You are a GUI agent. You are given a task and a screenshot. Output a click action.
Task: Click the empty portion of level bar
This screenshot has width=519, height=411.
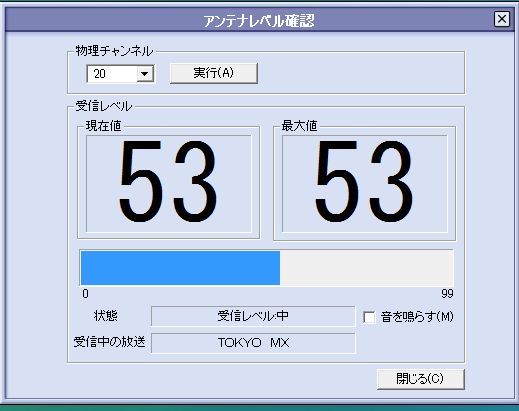coord(366,268)
